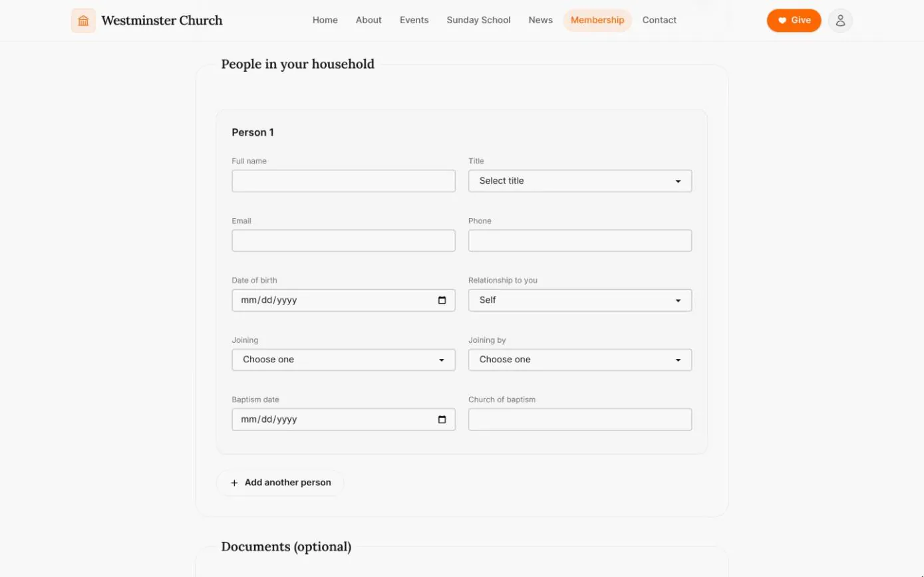Open the Joining dropdown
This screenshot has height=577, width=924.
click(343, 360)
